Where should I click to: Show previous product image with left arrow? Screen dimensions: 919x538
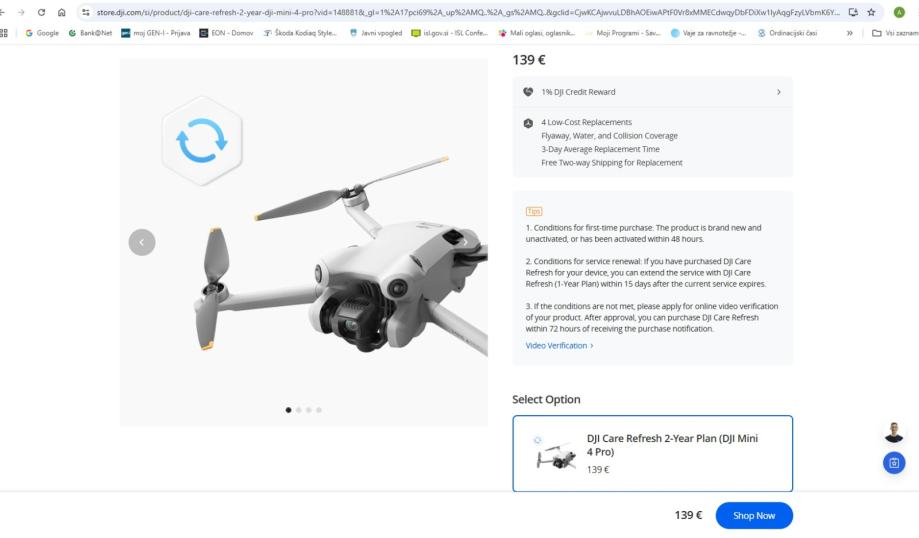coord(142,242)
